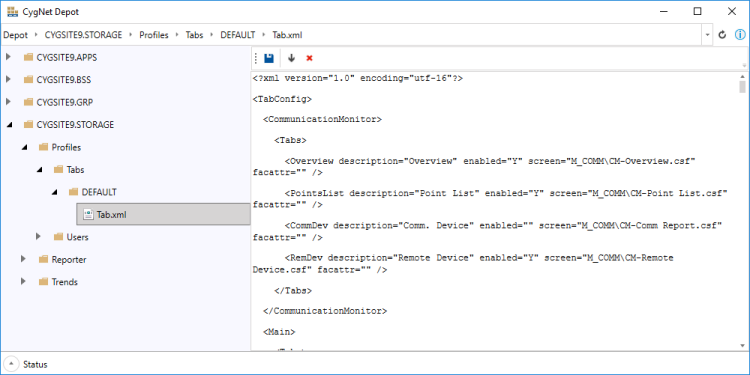Image resolution: width=750 pixels, height=375 pixels.
Task: Expand the CYGSITE9.APPS node
Action: tap(8, 57)
